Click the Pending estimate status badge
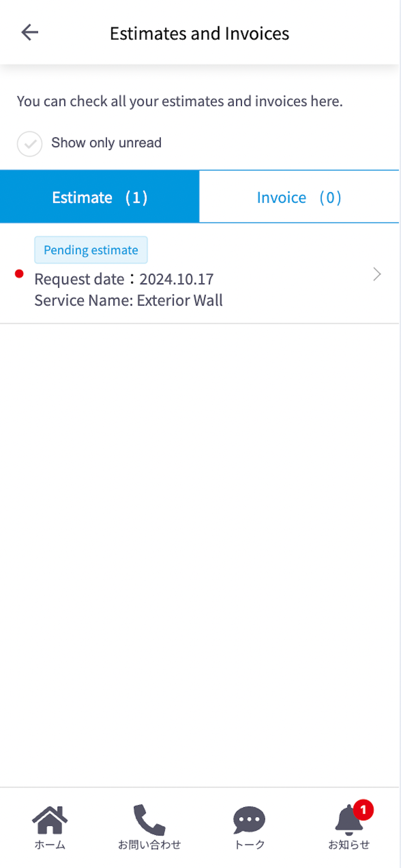The height and width of the screenshot is (868, 401). pyautogui.click(x=91, y=250)
